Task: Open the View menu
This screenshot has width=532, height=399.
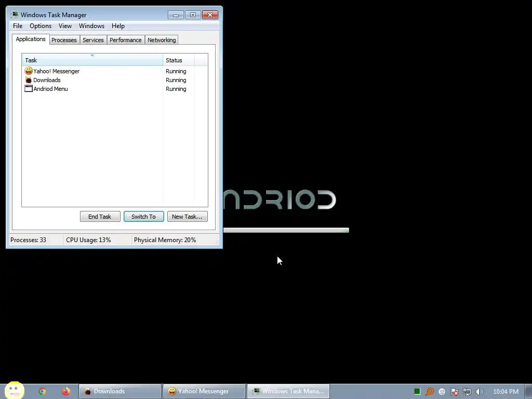Action: point(65,26)
